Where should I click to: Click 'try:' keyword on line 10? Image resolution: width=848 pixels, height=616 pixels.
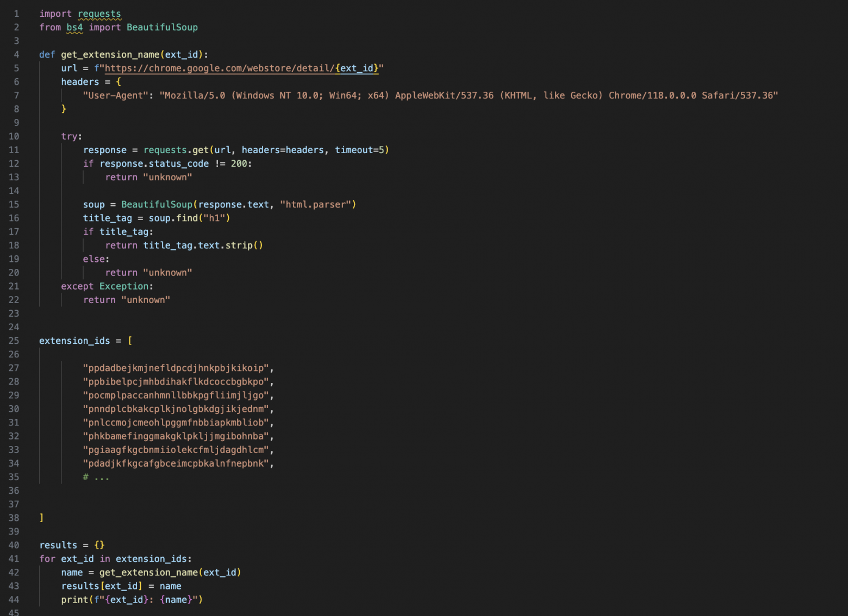(x=72, y=136)
